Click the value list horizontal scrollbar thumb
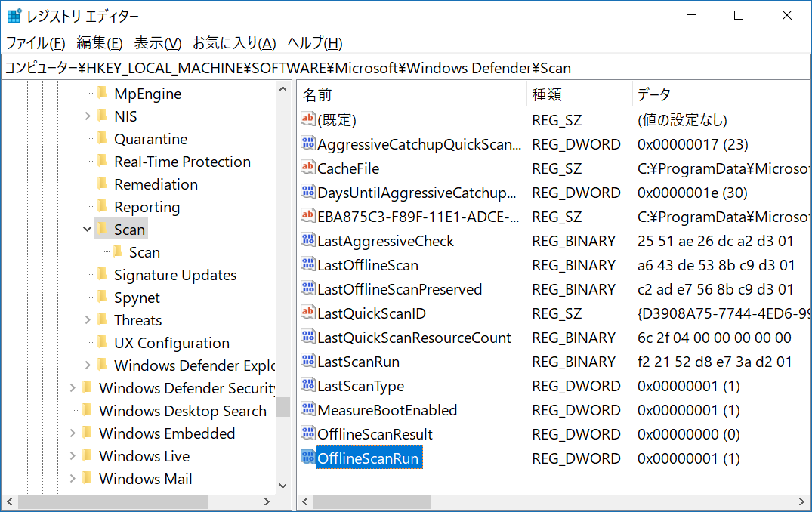The height and width of the screenshot is (512, 812). point(372,501)
